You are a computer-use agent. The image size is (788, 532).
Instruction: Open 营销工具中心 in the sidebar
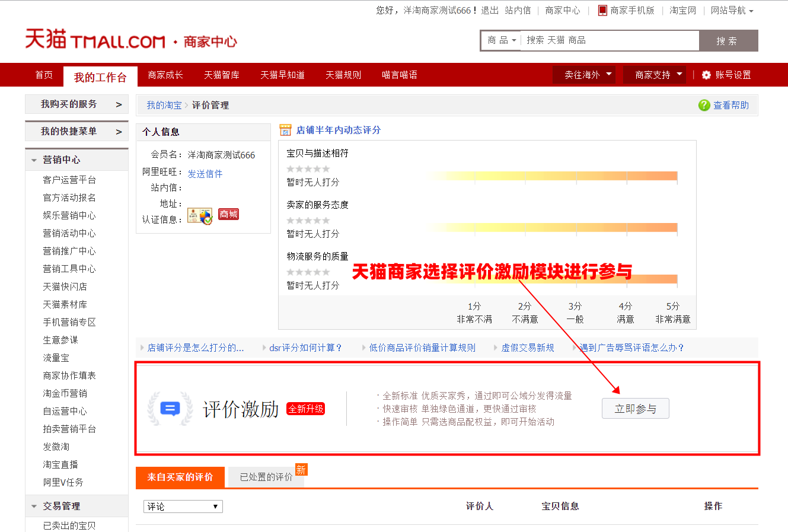69,269
